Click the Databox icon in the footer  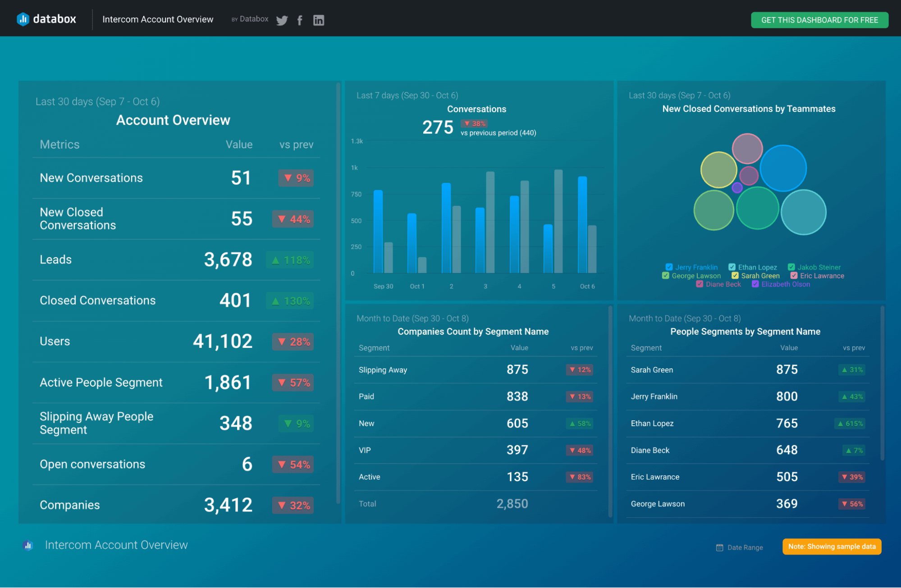[x=28, y=545]
